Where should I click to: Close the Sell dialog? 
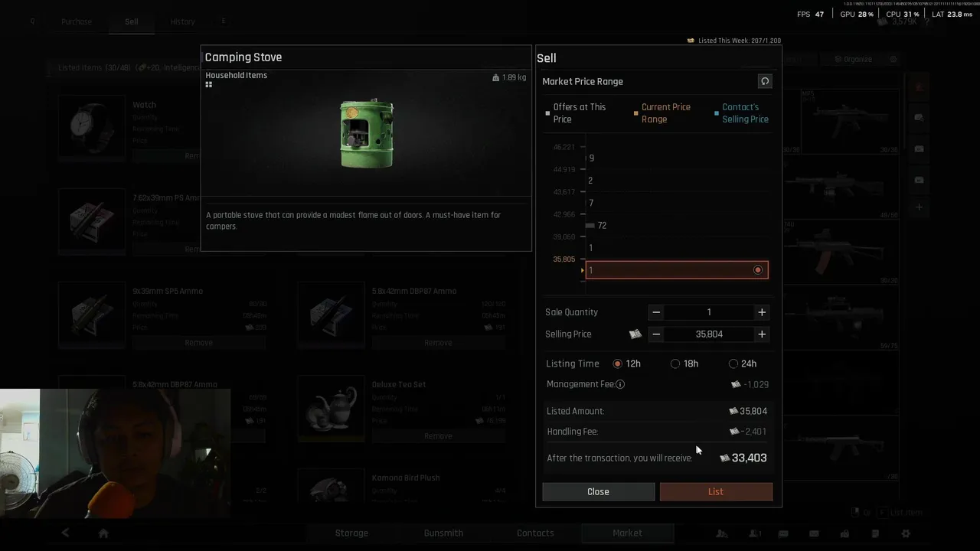pos(598,491)
